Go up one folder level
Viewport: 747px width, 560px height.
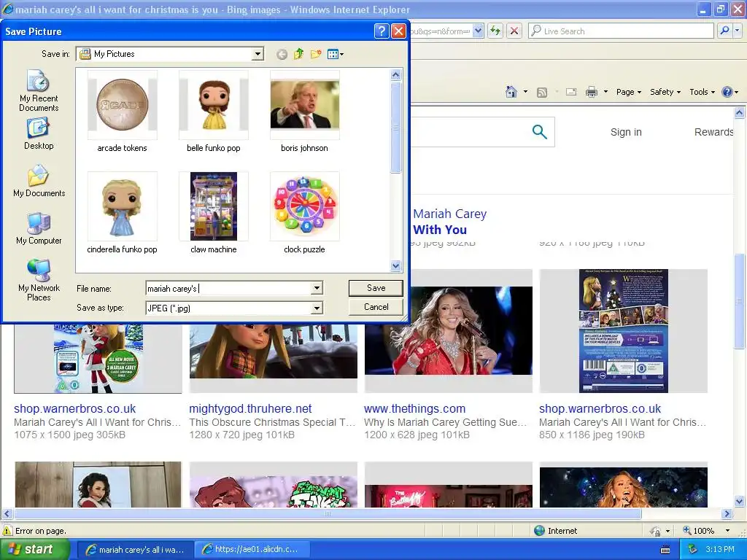pos(298,54)
